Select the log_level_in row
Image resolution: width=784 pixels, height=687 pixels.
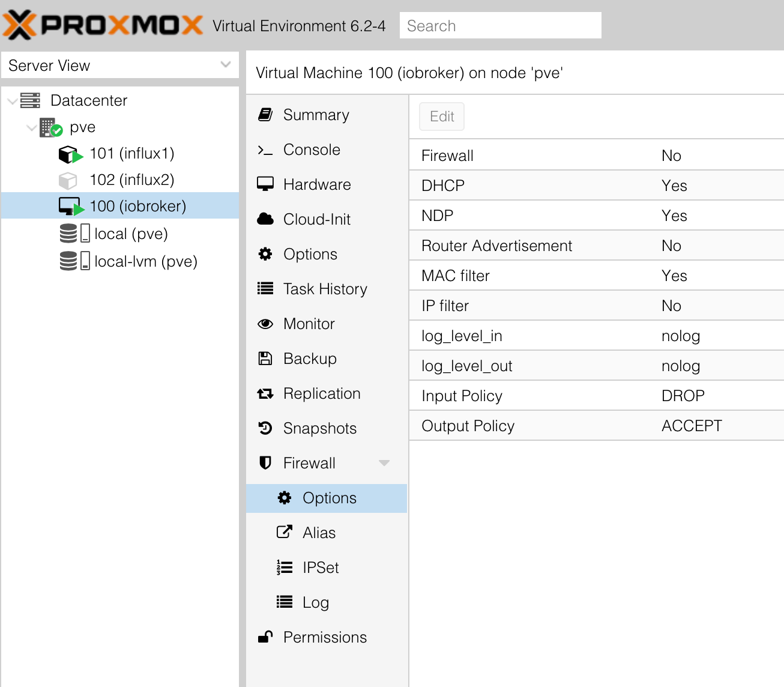(597, 336)
